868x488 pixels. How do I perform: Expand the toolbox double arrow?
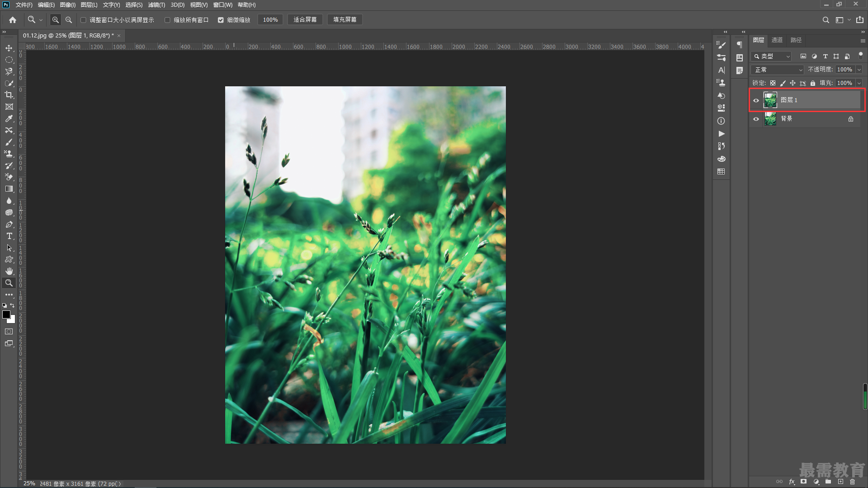4,32
